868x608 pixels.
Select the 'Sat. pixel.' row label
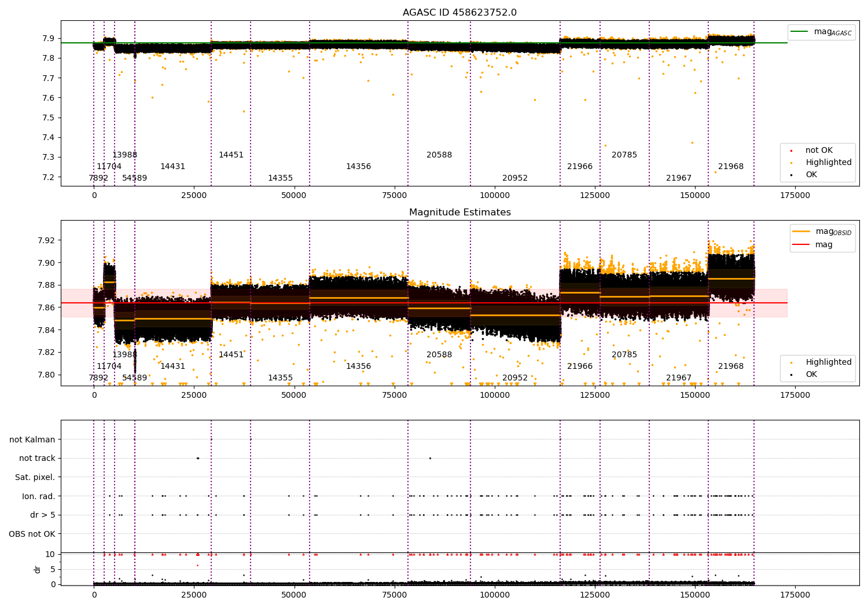click(35, 478)
